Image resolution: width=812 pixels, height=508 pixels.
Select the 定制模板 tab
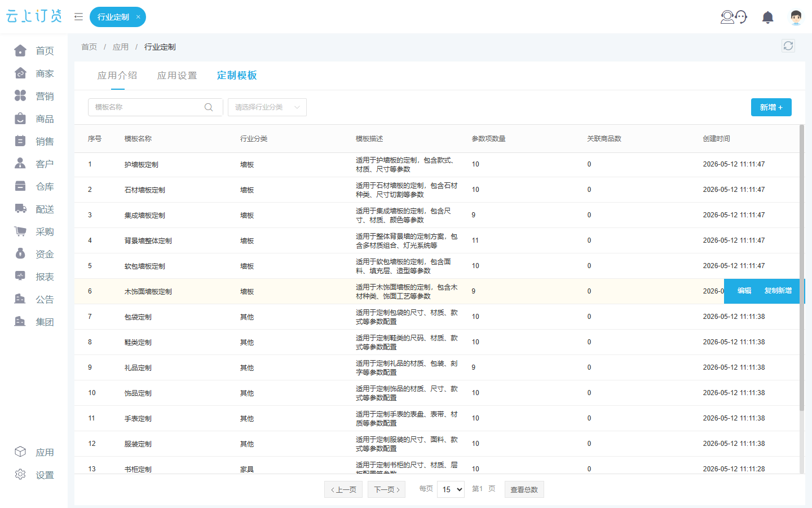[237, 76]
